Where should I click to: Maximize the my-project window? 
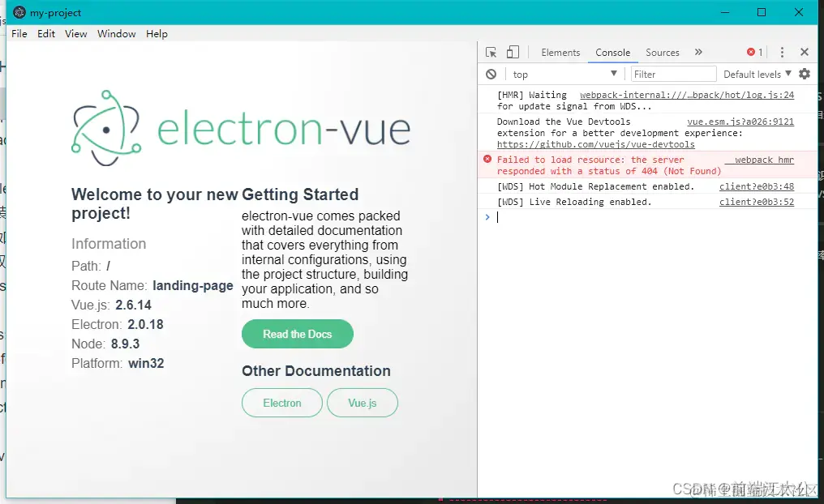click(x=762, y=12)
